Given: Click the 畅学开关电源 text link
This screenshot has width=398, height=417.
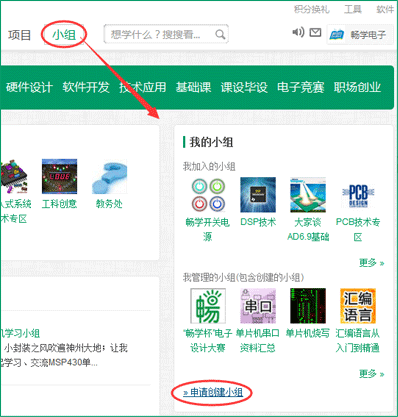Looking at the screenshot, I should (208, 229).
